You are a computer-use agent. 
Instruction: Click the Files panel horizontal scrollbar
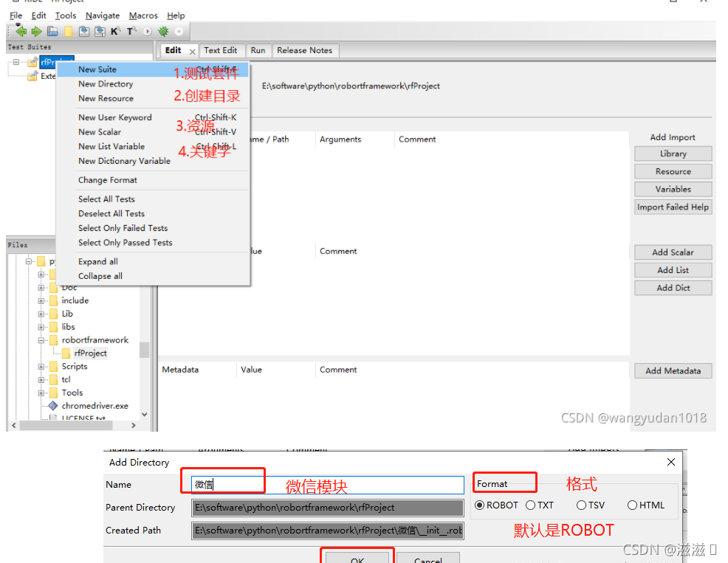(x=74, y=425)
